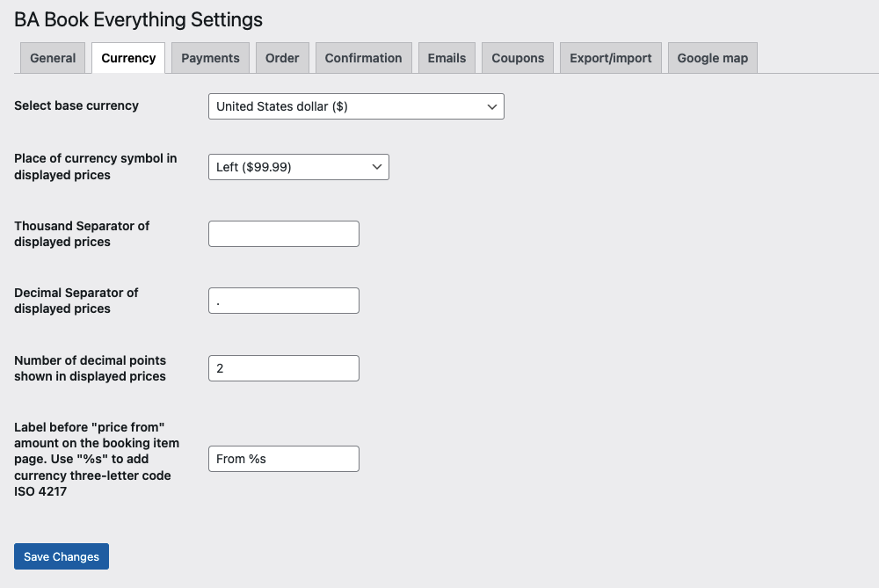Switch to the Emails tab

[x=447, y=58]
